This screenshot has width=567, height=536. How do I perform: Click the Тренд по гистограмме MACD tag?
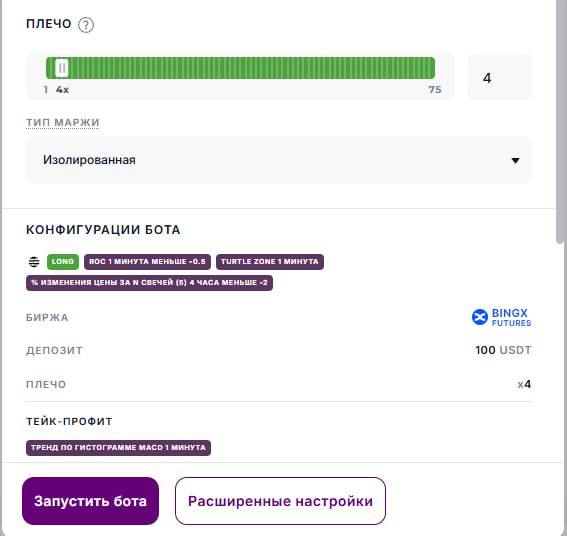118,447
